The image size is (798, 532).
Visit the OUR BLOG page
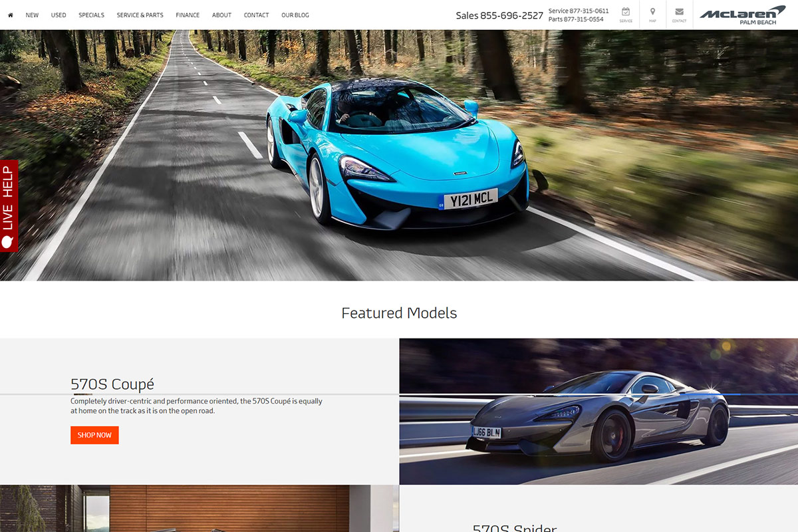(x=295, y=15)
